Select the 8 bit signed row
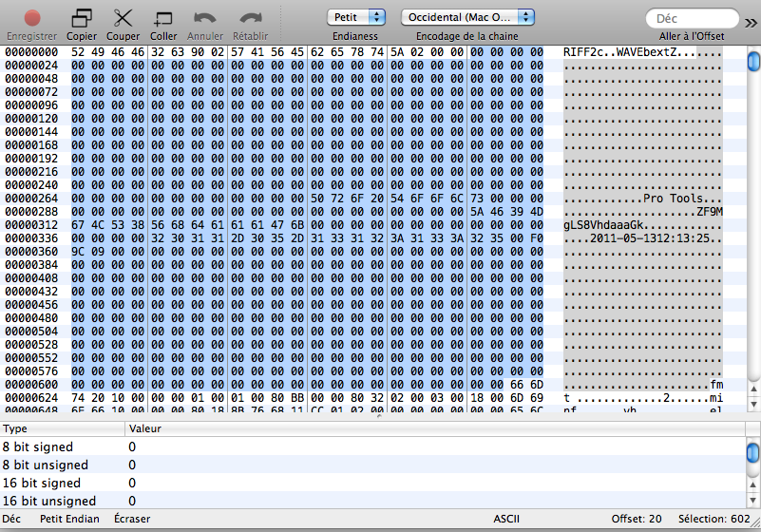Viewport: 761px width, 532px height. pyautogui.click(x=38, y=446)
